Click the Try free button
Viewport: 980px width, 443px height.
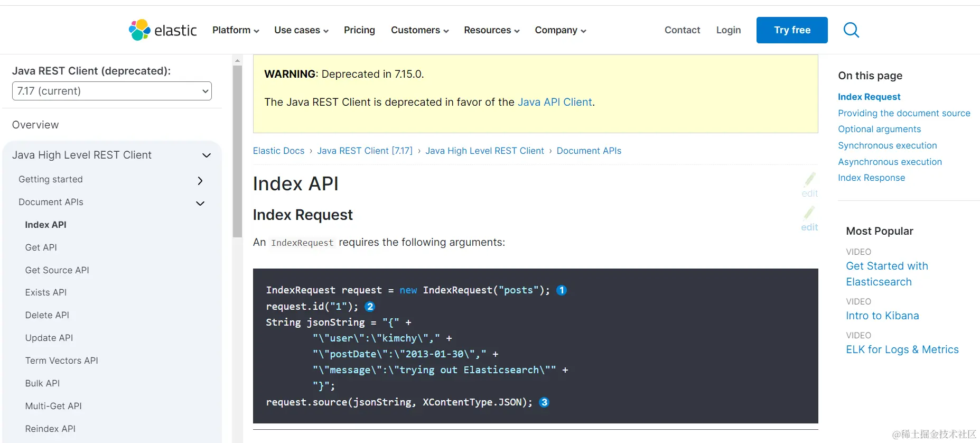792,30
